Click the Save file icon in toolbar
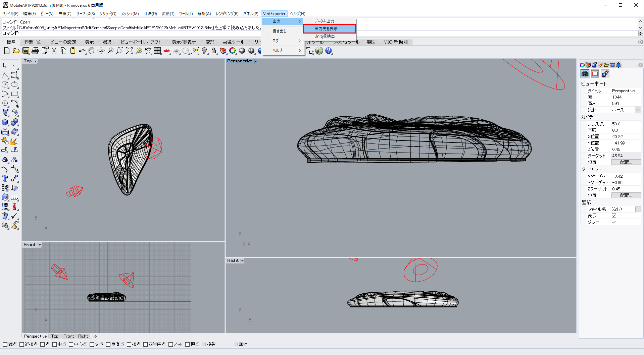This screenshot has height=355, width=644. (26, 51)
